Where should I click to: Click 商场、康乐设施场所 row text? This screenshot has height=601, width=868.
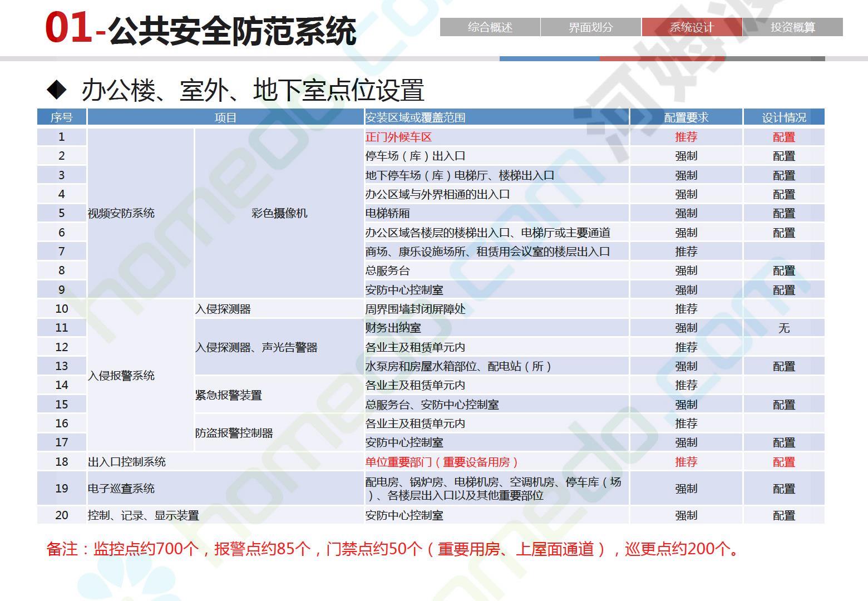pyautogui.click(x=487, y=252)
